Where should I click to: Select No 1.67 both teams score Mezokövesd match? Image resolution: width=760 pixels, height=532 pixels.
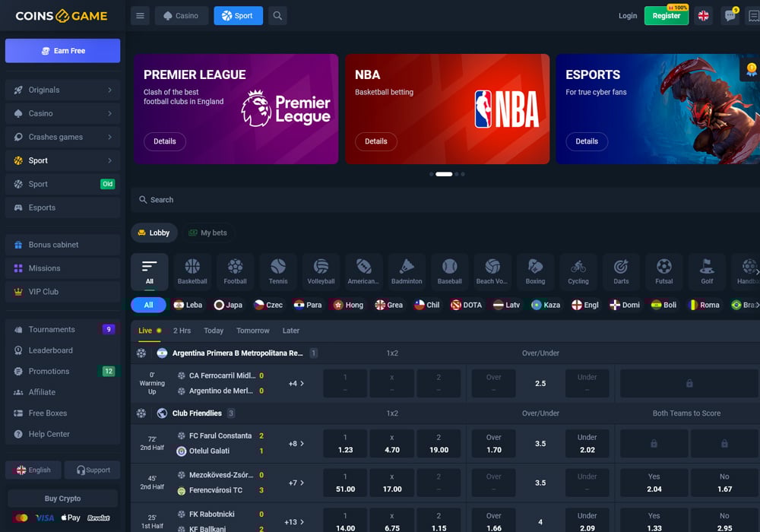click(724, 483)
